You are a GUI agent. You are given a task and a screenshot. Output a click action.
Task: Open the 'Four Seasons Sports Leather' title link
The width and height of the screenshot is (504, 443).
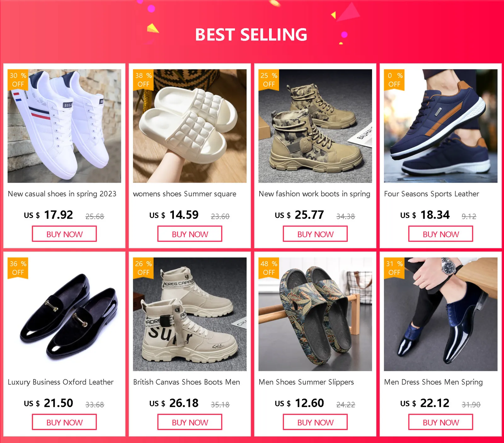pyautogui.click(x=432, y=194)
